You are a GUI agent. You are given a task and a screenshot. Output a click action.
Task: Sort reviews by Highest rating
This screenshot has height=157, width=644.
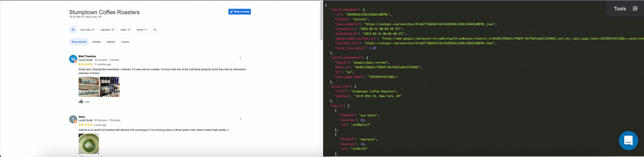pos(111,42)
